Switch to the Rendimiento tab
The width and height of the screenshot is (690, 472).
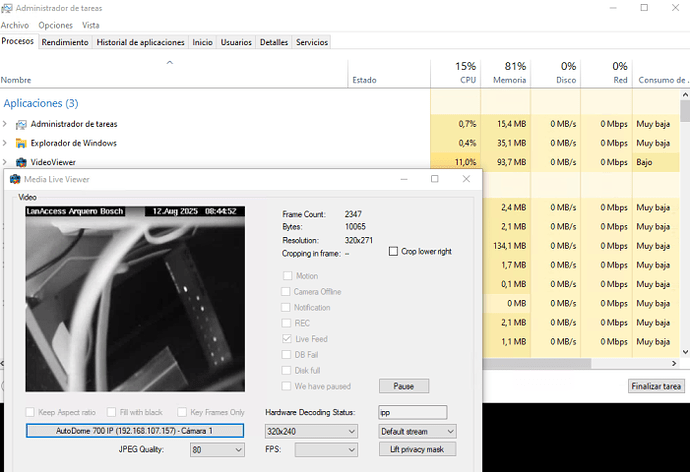65,42
